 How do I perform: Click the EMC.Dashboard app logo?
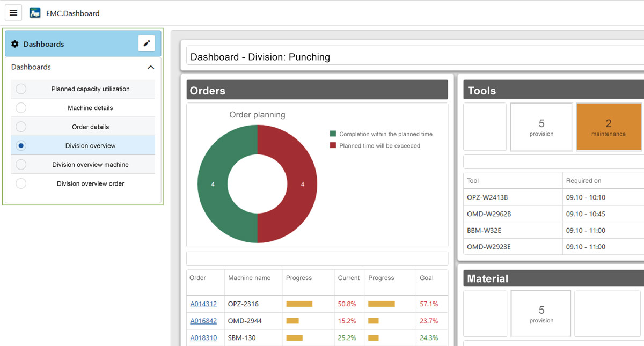[35, 13]
